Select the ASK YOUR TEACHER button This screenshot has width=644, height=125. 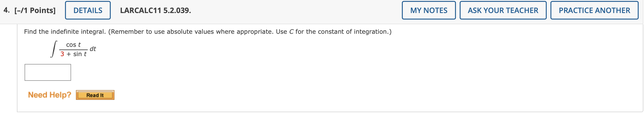coord(503,10)
